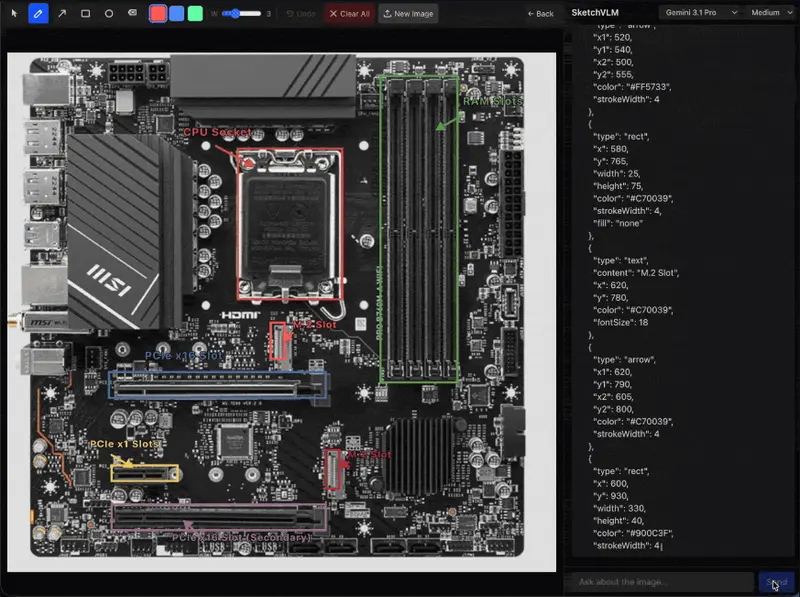Set the green drawing color
This screenshot has width=800, height=597.
click(x=195, y=13)
